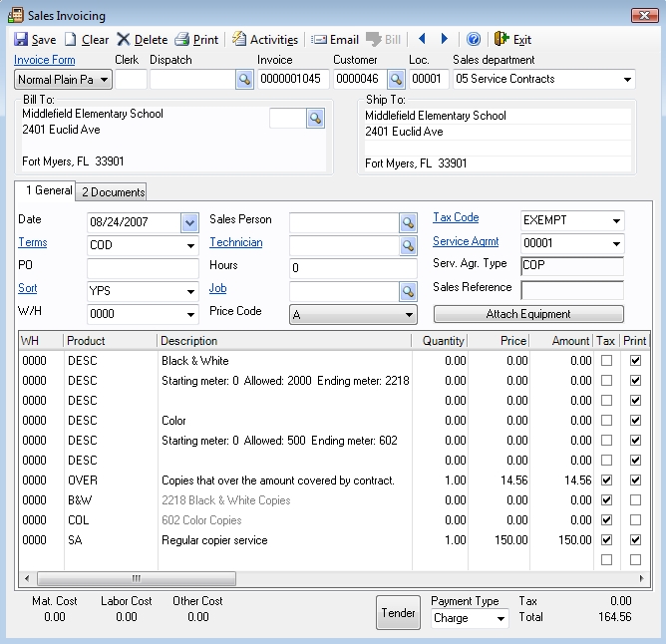Click the Hours input field
Screen dimensions: 666x644
353,268
